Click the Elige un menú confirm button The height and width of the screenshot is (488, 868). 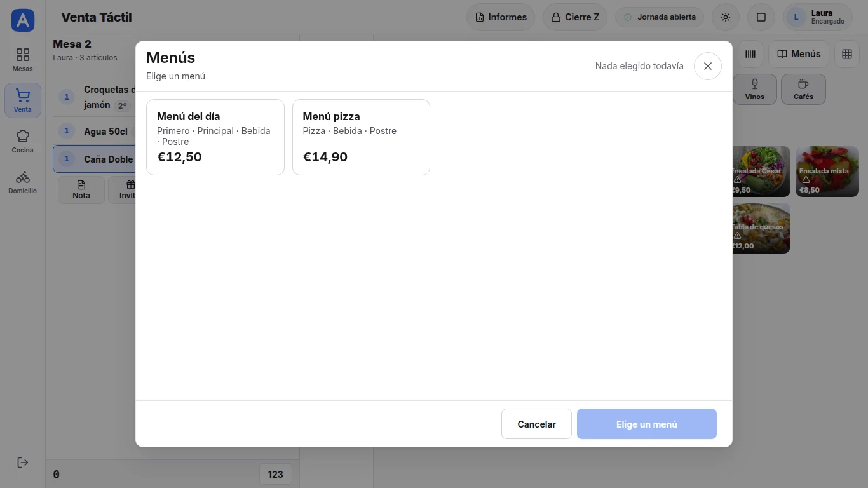click(x=646, y=424)
